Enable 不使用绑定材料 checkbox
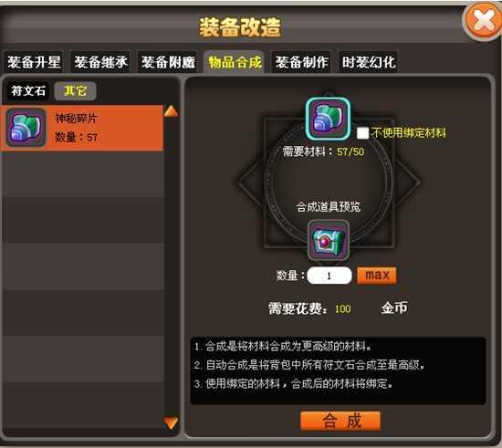 point(362,133)
